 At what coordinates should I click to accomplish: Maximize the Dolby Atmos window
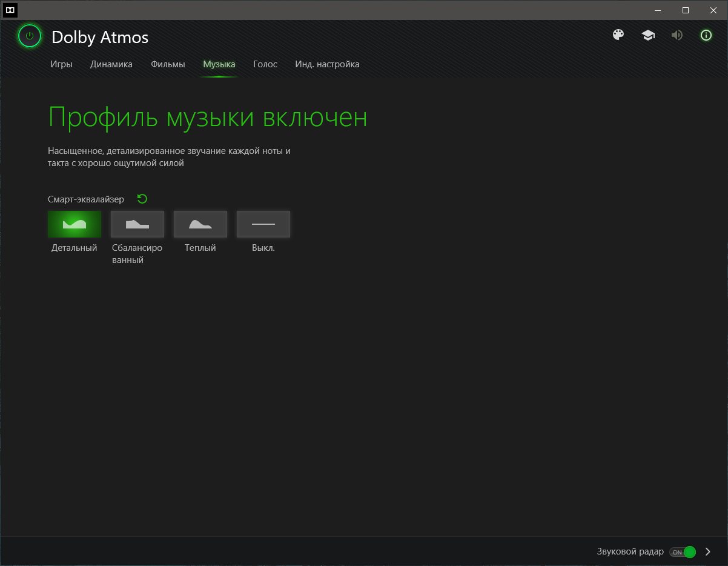686,10
